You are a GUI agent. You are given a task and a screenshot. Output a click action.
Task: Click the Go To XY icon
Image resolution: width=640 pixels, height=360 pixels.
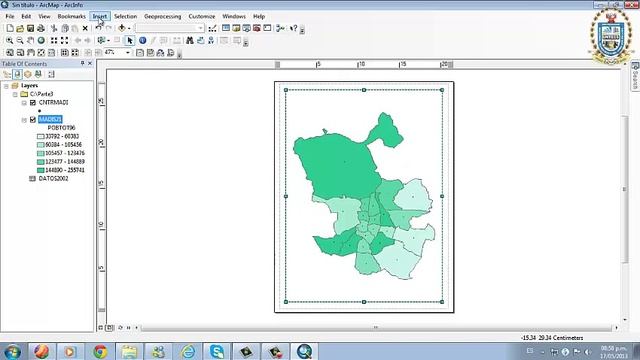point(211,40)
